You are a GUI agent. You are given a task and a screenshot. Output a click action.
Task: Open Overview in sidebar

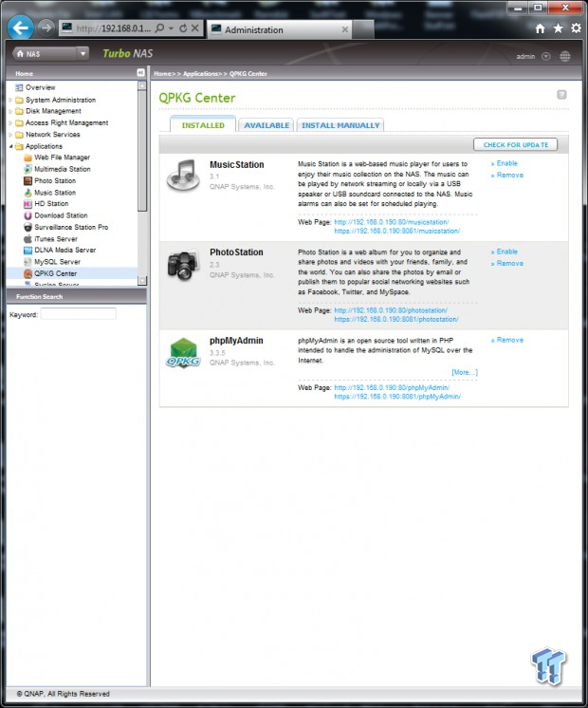(40, 87)
